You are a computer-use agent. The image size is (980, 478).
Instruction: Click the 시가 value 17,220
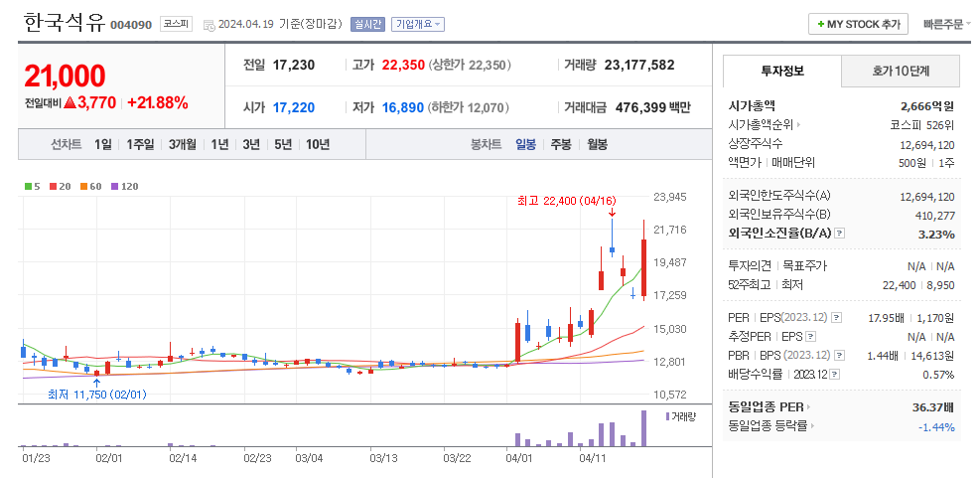294,107
